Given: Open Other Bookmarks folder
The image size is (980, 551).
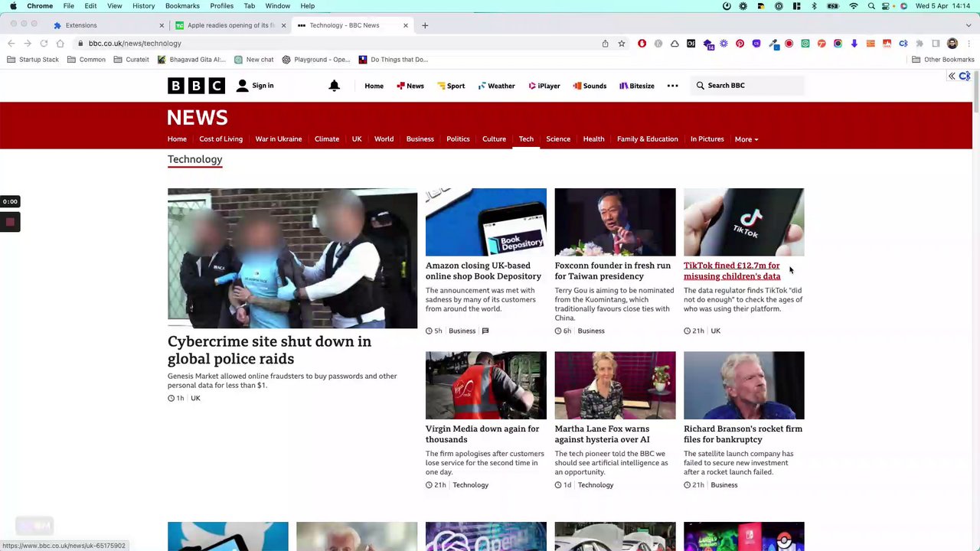Looking at the screenshot, I should 943,60.
